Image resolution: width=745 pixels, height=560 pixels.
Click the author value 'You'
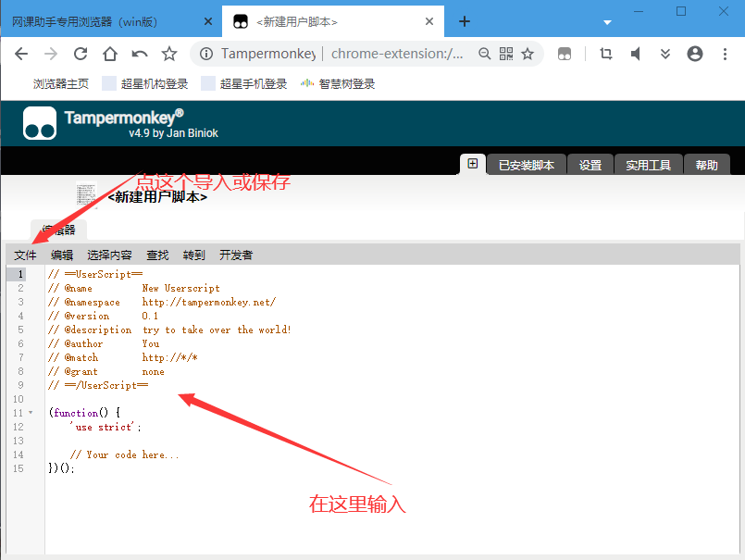point(151,343)
